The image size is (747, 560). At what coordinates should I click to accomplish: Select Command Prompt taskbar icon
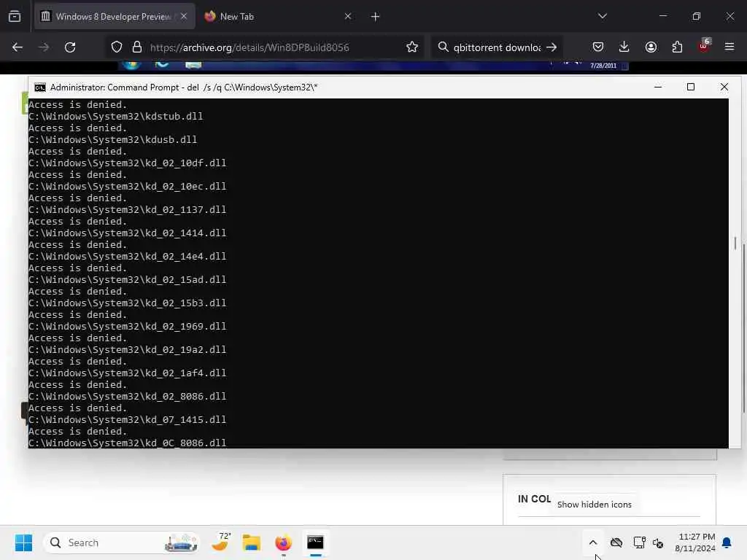pyautogui.click(x=315, y=542)
